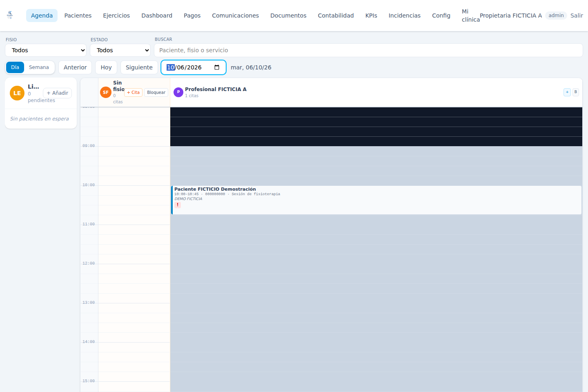Add appointment with plus icon for Profesional FICTICIA A
This screenshot has width=588, height=392.
tap(567, 92)
